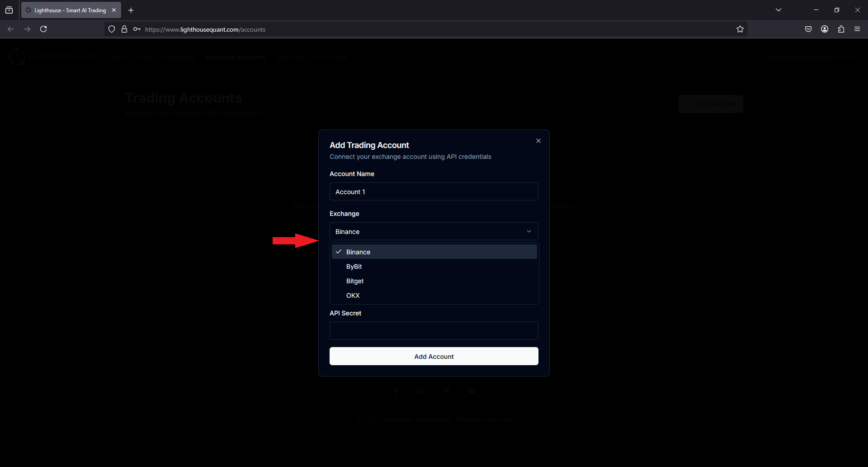The width and height of the screenshot is (868, 467).
Task: Click the dimmed Referrals nav link
Action: coord(290,57)
